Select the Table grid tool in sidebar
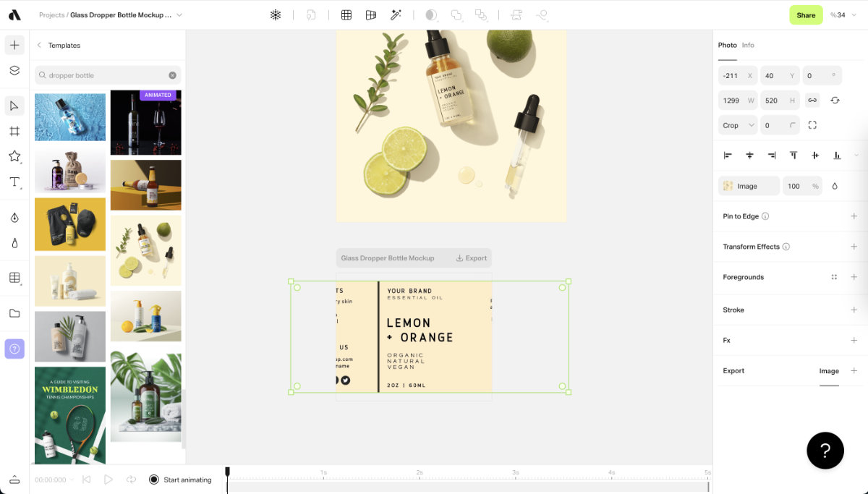 coord(14,278)
